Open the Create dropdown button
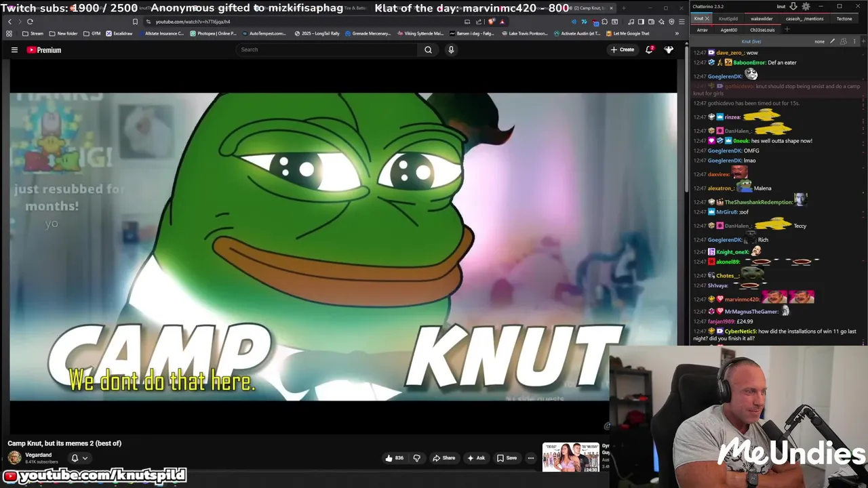Viewport: 868px width, 488px height. coord(623,49)
